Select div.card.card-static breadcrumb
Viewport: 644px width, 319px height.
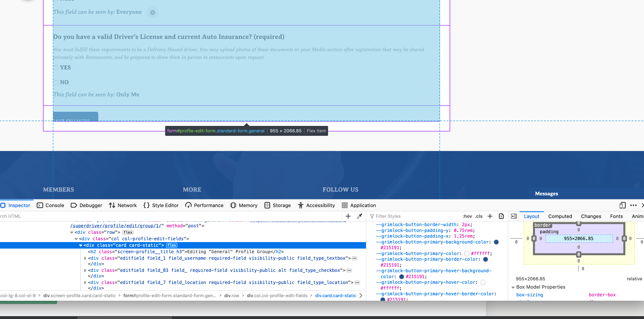335,296
